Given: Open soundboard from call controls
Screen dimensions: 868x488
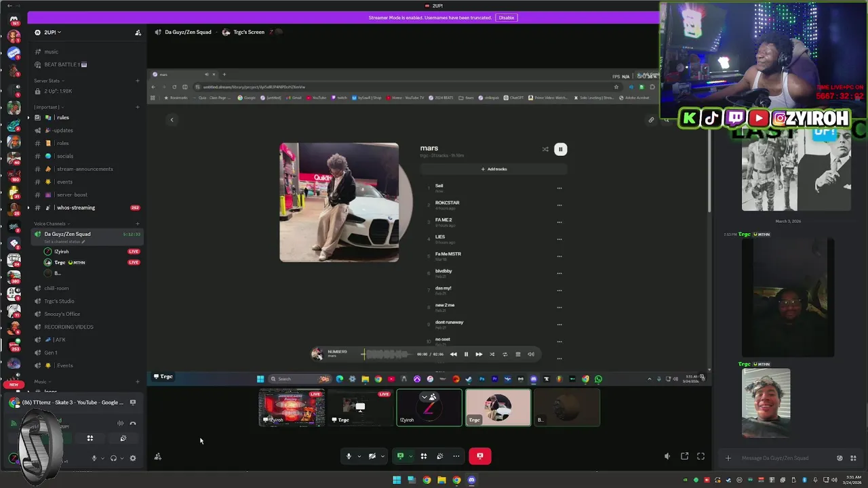Looking at the screenshot, I should 440,456.
